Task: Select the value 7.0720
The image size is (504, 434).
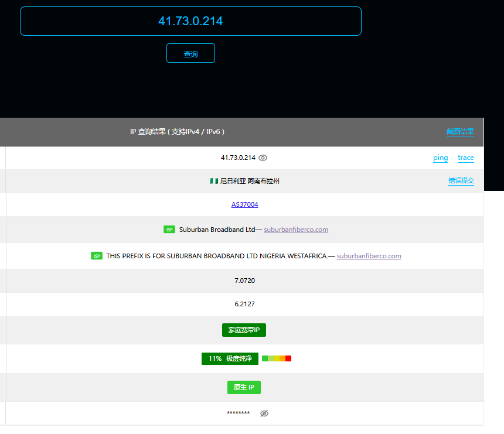Action: point(244,281)
